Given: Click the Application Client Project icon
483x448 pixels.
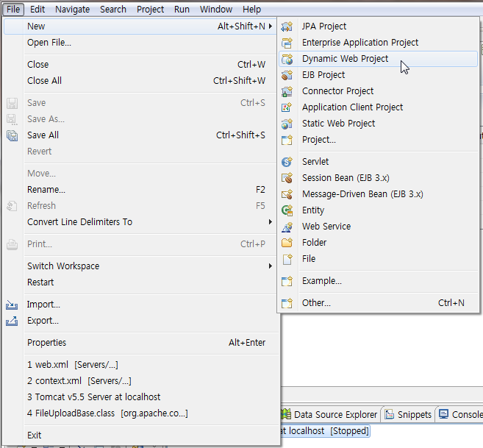Looking at the screenshot, I should [x=287, y=107].
